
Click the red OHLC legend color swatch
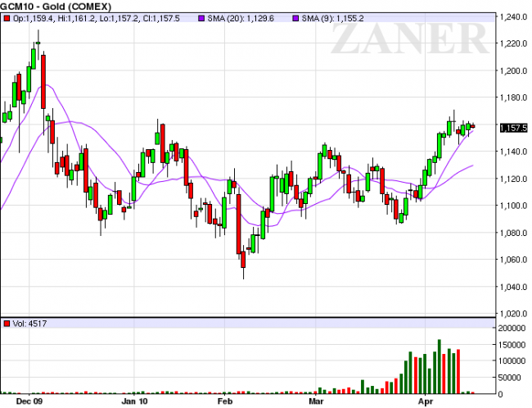tap(7, 18)
